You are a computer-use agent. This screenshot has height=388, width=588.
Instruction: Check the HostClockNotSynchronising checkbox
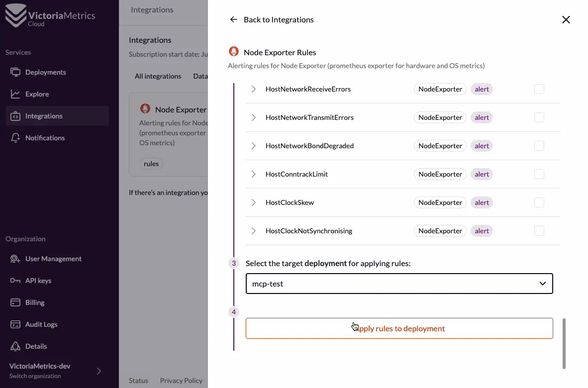click(539, 231)
